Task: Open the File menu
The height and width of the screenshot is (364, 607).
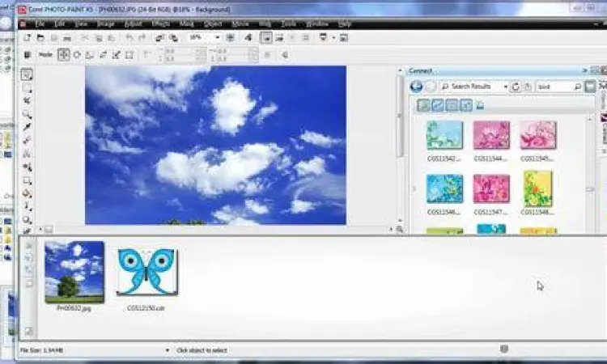Action: click(40, 24)
